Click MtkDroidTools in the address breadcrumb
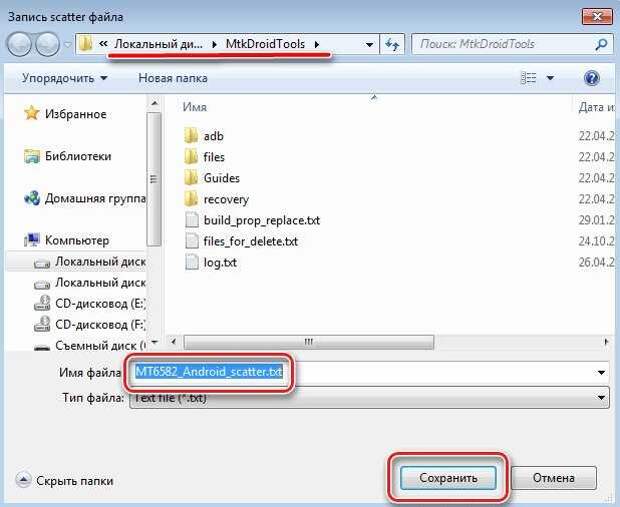620x507 pixels. click(266, 44)
